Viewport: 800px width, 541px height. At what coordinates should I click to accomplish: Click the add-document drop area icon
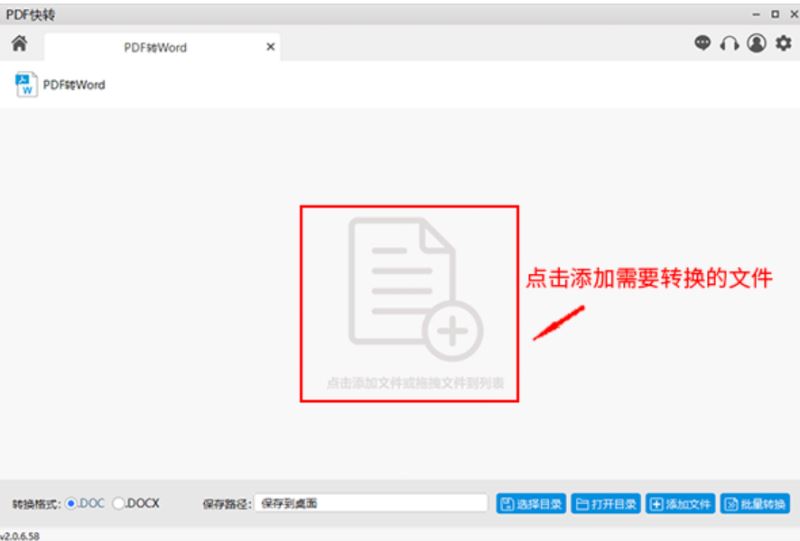415,289
